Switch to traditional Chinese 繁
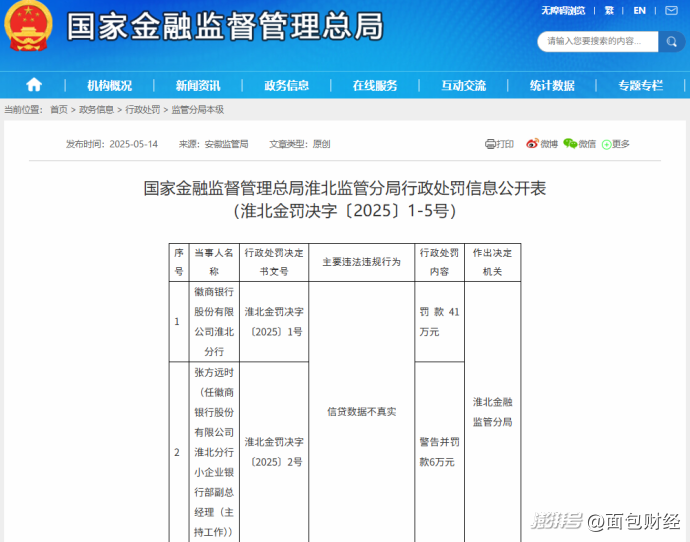Viewport: 690px width, 542px height. [609, 11]
